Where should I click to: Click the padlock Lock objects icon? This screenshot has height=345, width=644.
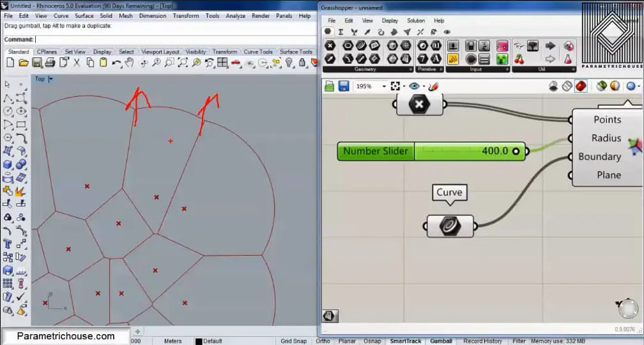pos(302,63)
